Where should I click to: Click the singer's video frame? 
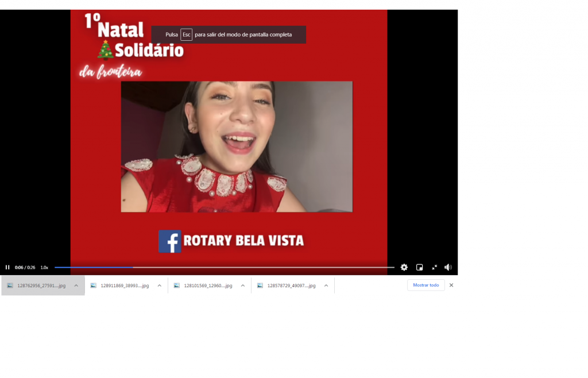tap(237, 146)
